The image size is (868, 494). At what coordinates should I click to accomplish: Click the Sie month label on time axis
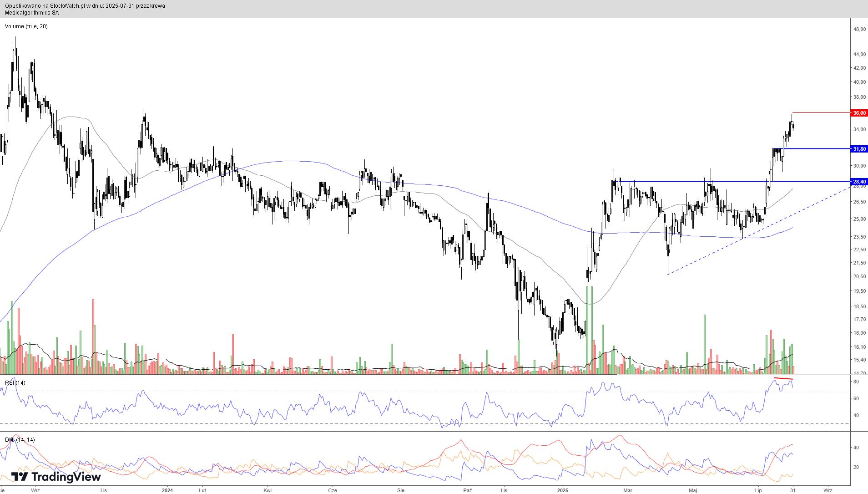pos(401,490)
